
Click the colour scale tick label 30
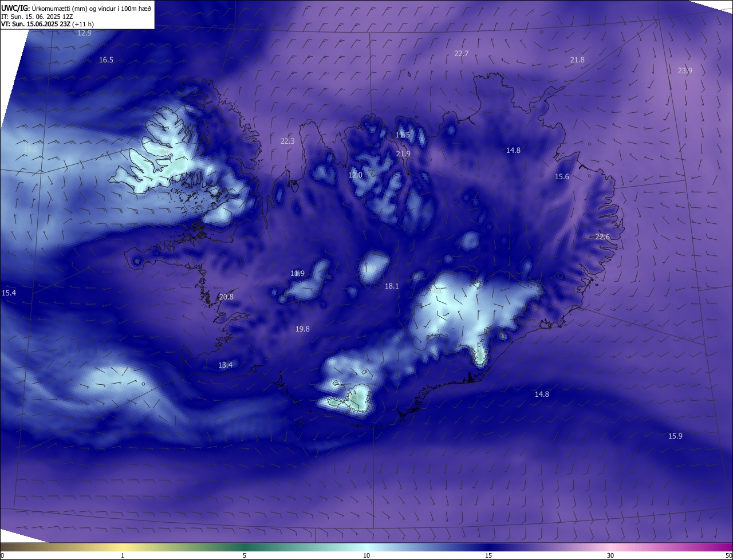coord(610,555)
